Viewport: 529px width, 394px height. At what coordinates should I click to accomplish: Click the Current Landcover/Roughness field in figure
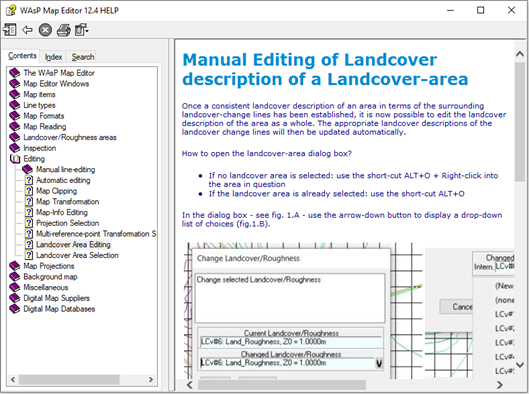(290, 342)
